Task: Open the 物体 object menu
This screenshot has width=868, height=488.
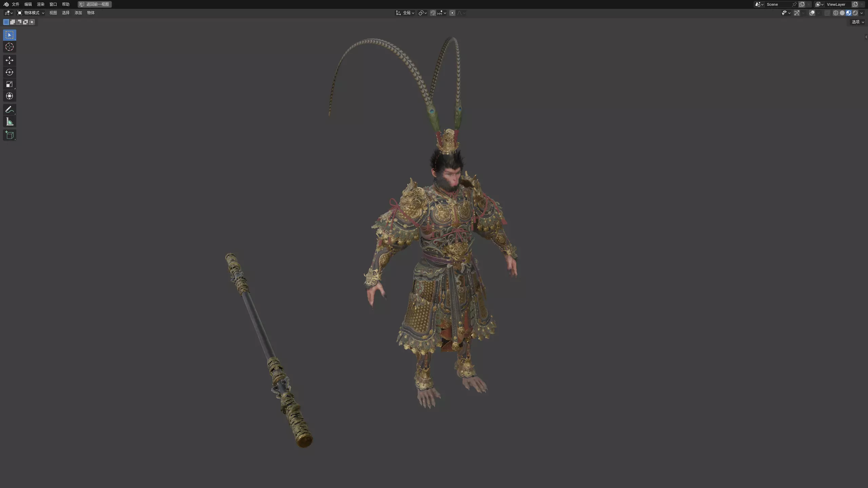Action: point(91,13)
